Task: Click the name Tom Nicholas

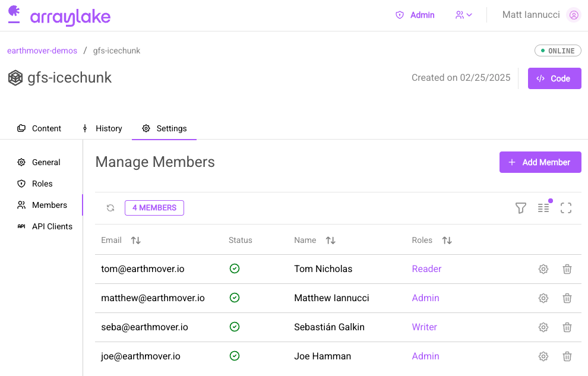Action: pos(323,269)
